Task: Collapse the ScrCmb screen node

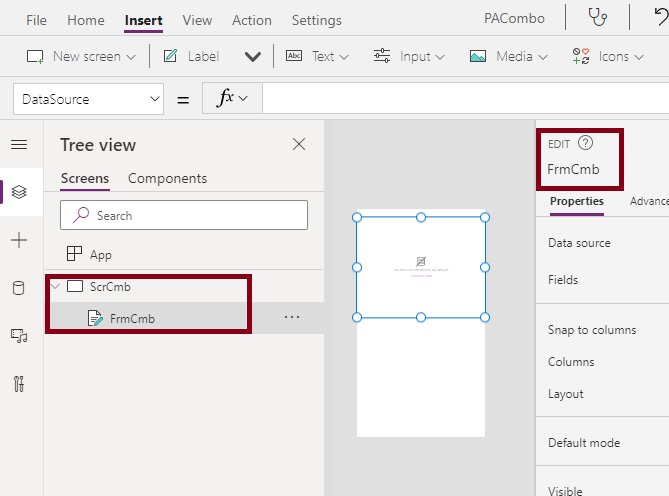Action: pos(55,286)
